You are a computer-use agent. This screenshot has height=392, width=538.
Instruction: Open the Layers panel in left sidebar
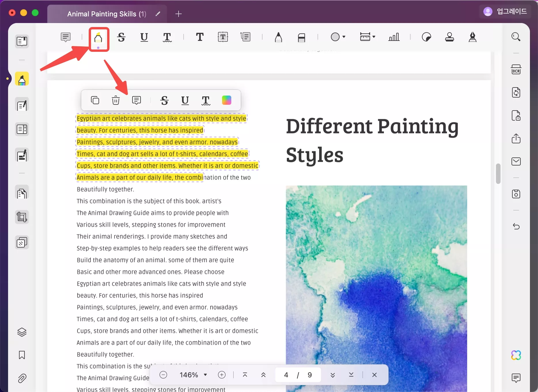coord(22,332)
